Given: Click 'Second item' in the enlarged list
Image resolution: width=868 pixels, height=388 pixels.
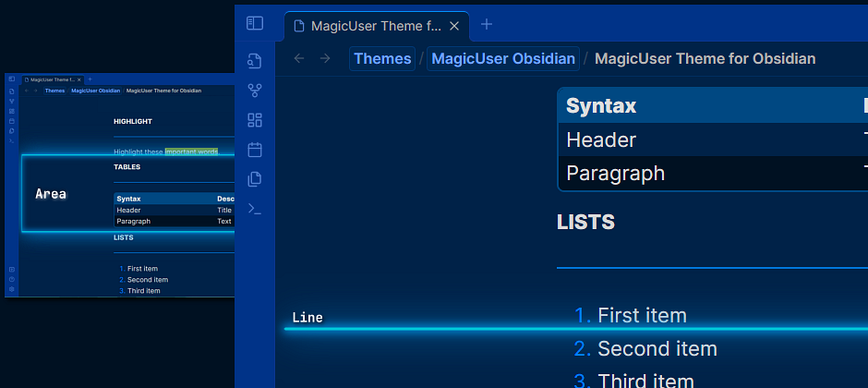Looking at the screenshot, I should click(657, 348).
